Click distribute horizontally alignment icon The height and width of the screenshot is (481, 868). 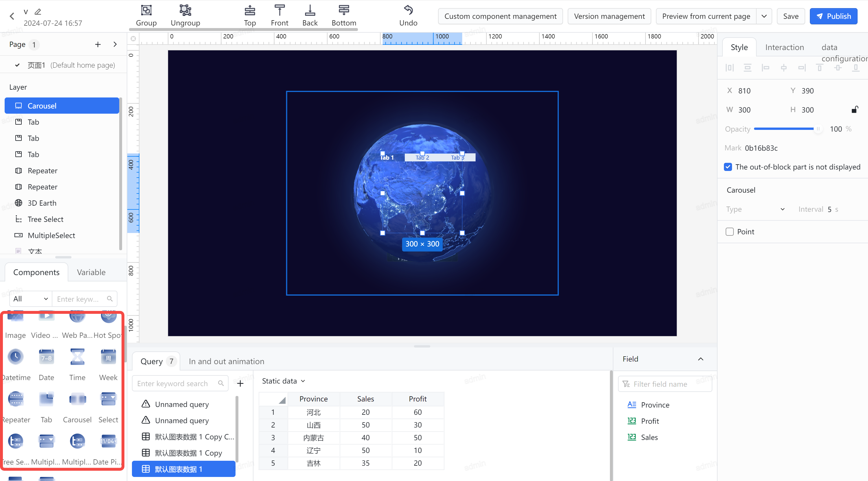point(729,68)
